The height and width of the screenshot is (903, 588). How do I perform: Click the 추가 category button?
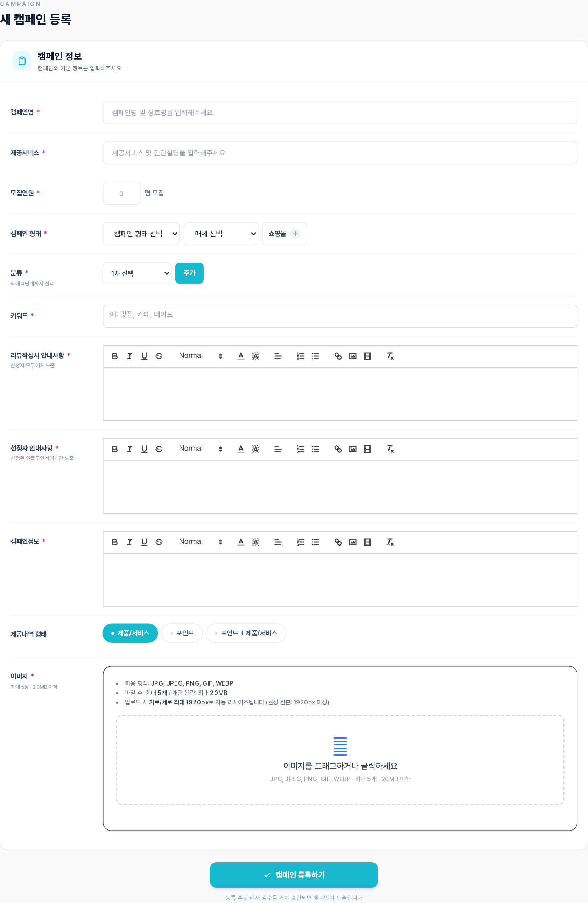pyautogui.click(x=189, y=273)
